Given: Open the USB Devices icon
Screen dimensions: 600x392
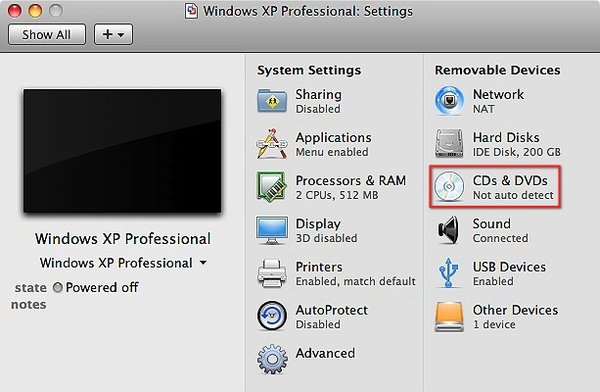Looking at the screenshot, I should coord(448,273).
